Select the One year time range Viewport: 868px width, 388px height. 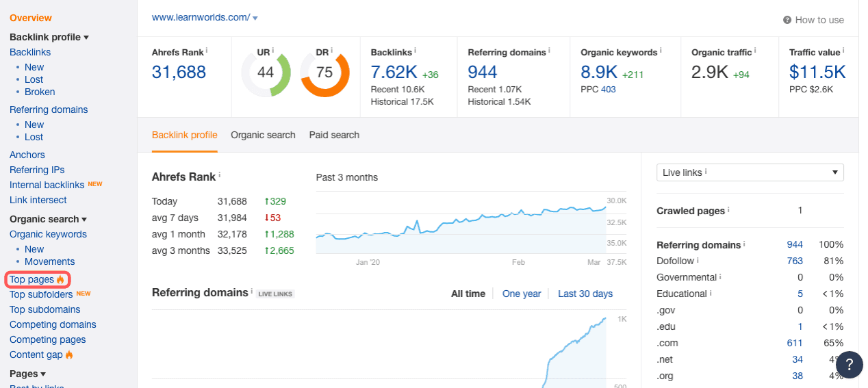[x=522, y=294]
